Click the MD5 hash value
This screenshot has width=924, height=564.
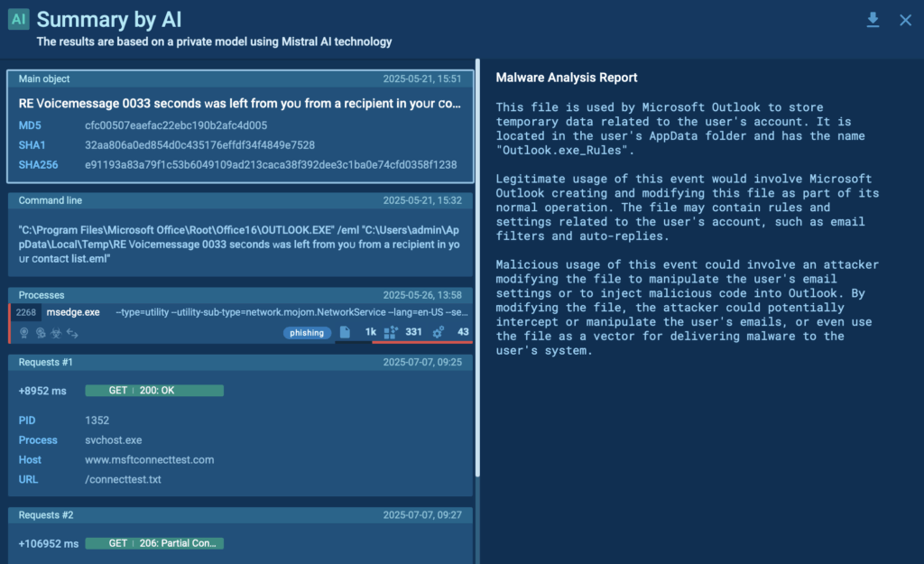176,125
